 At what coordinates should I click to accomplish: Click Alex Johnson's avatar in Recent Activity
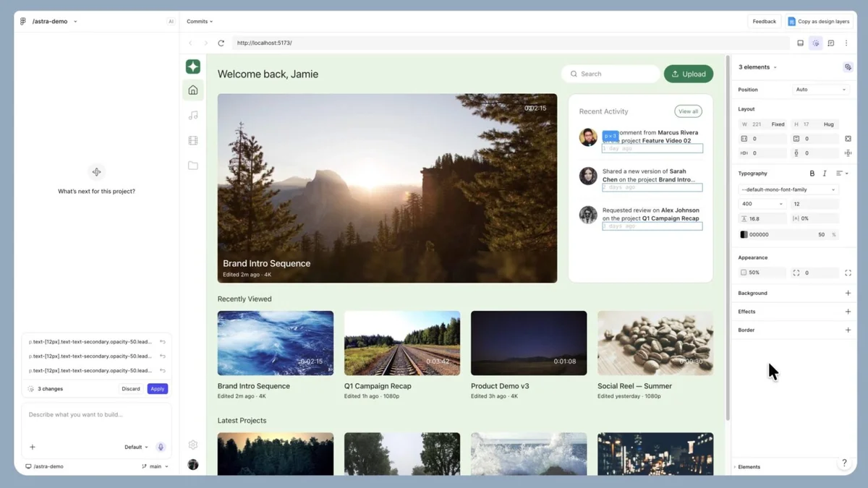click(x=588, y=215)
